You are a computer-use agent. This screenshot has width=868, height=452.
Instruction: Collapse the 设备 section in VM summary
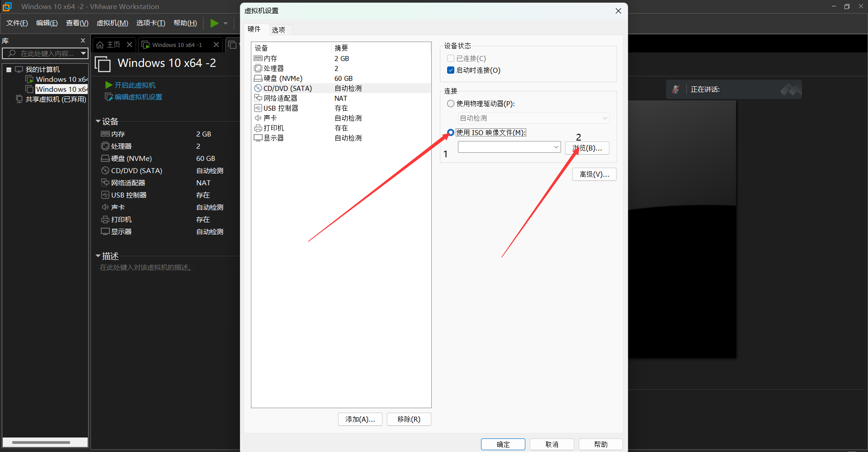[x=98, y=121]
